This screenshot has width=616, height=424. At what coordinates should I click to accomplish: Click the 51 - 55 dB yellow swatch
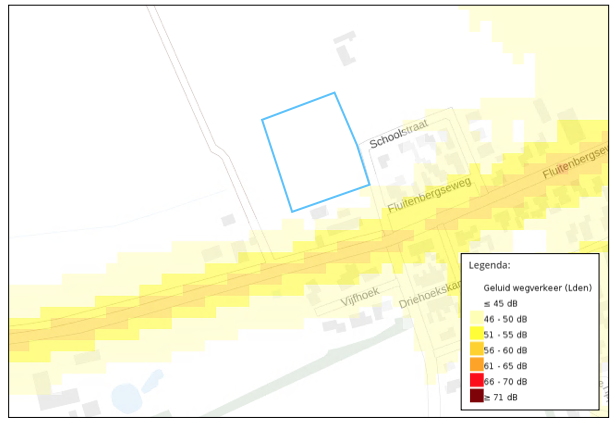click(x=476, y=335)
